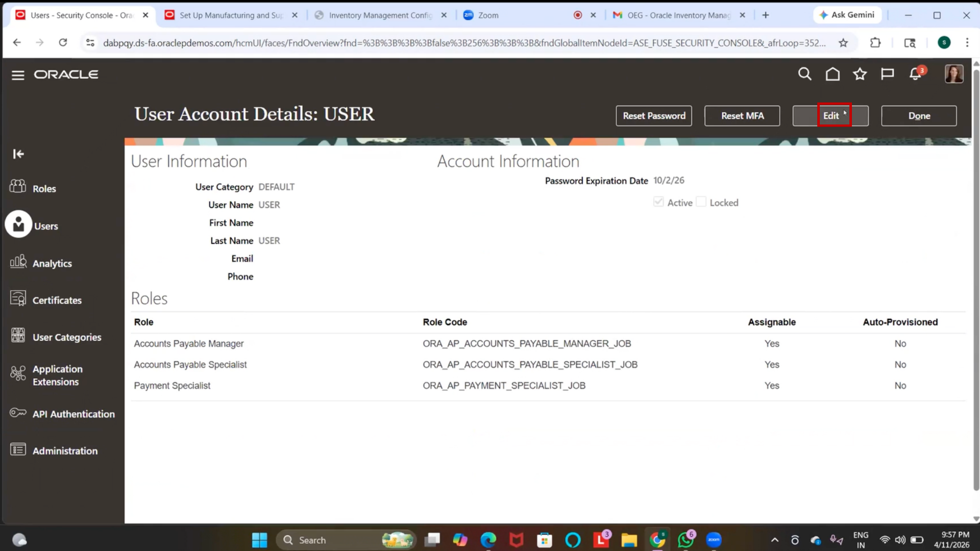Open Chrome extensions puzzle icon

[875, 43]
